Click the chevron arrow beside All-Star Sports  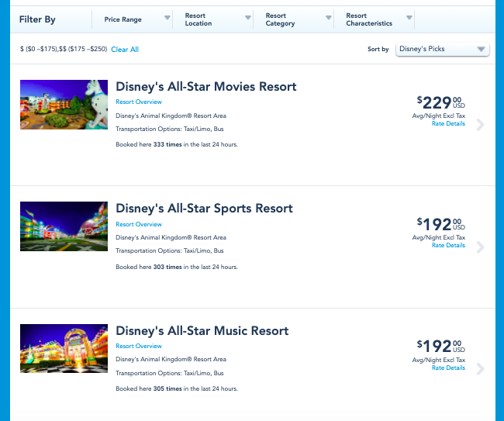click(x=480, y=247)
